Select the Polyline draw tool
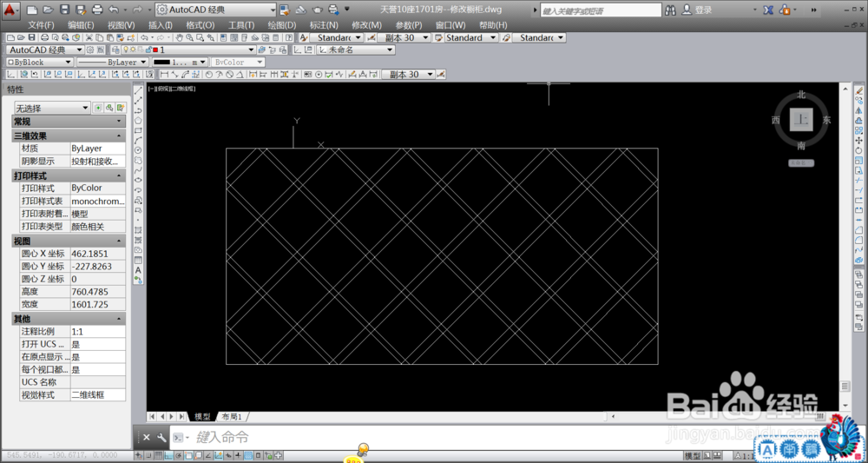The height and width of the screenshot is (463, 868). click(138, 109)
